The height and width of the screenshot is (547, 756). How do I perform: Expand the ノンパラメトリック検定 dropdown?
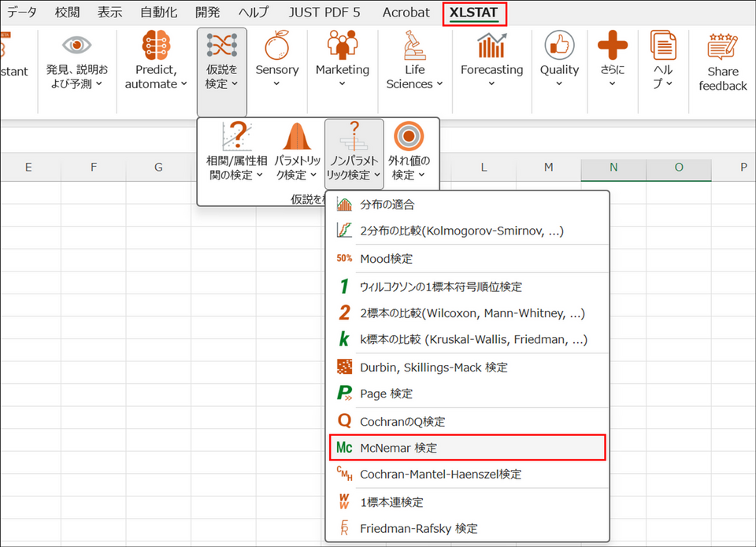tap(354, 168)
